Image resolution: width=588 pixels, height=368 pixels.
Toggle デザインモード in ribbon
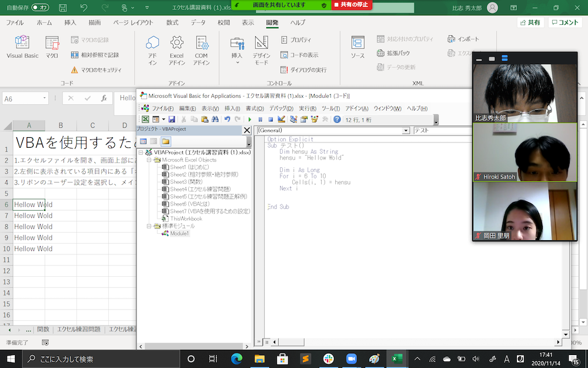262,50
